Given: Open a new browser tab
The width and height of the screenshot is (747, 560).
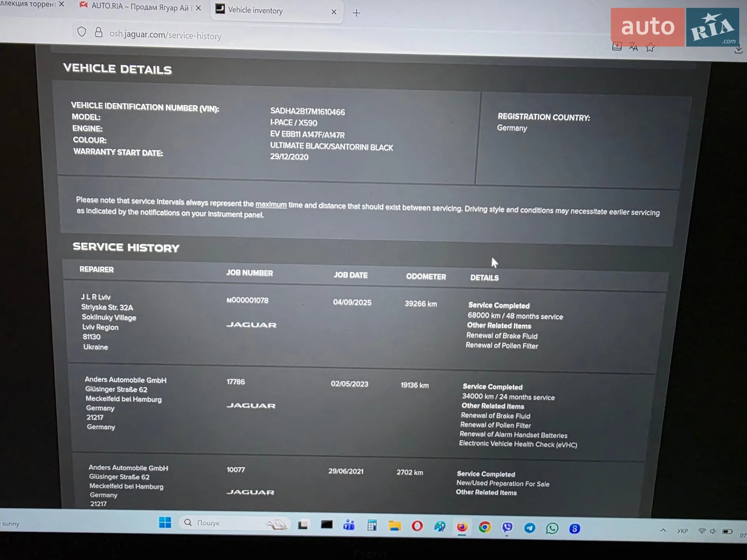Looking at the screenshot, I should pyautogui.click(x=356, y=13).
